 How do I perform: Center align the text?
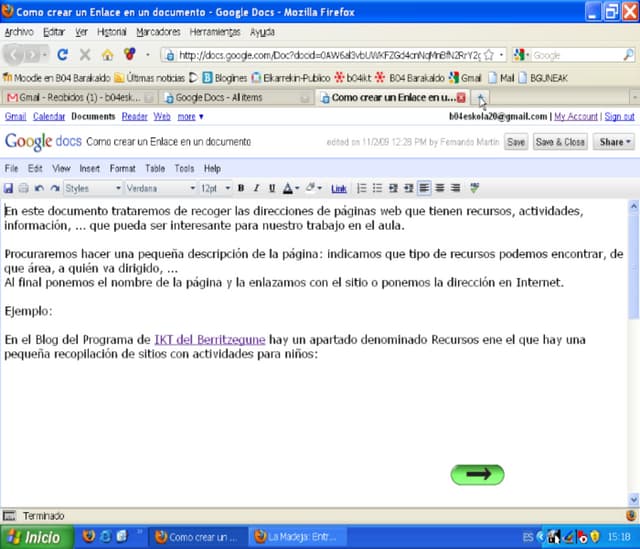pyautogui.click(x=440, y=188)
